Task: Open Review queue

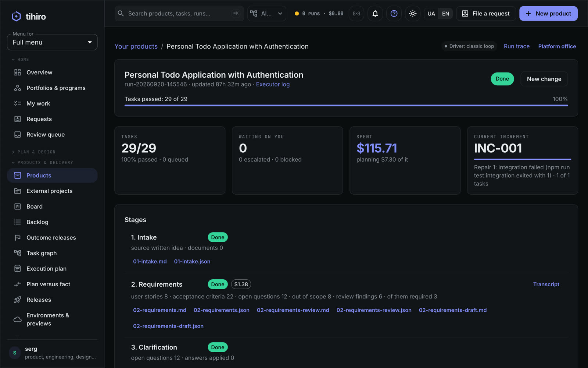Action: pos(52,135)
